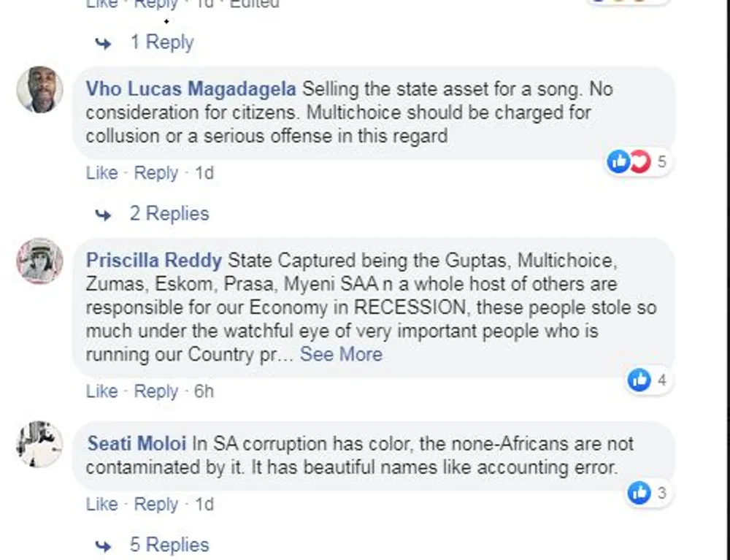Viewport: 730px width, 560px height.
Task: Open Seati Moloi's profile picture
Action: (x=40, y=444)
